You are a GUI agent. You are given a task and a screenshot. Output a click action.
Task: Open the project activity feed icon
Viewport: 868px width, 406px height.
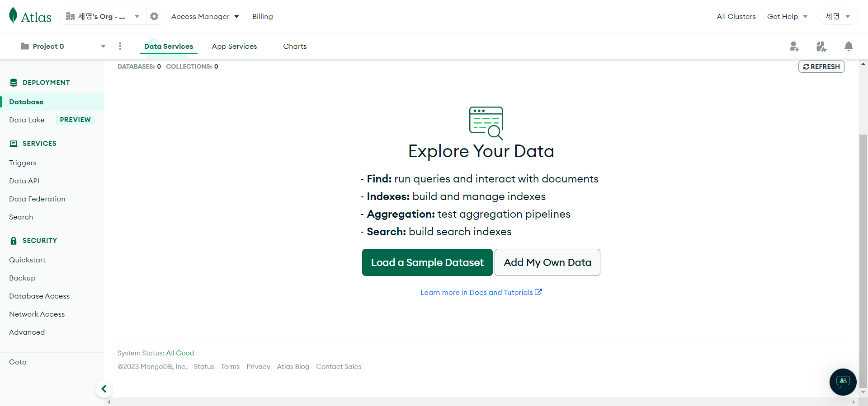point(821,46)
